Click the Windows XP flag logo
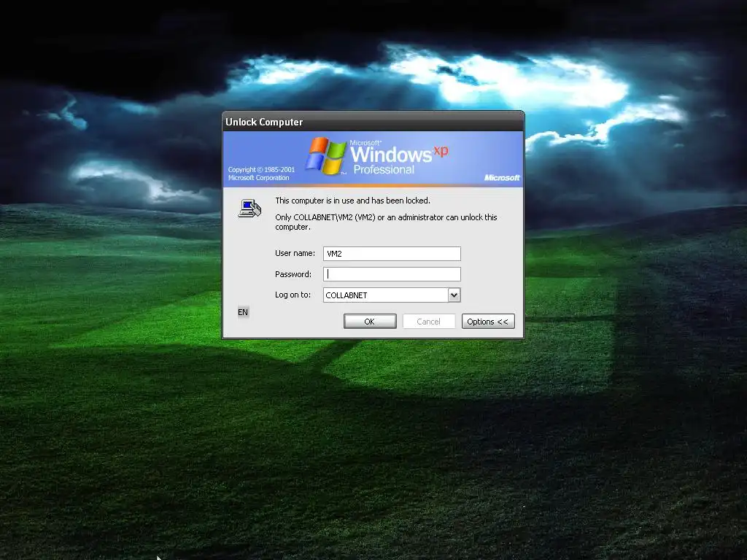Image resolution: width=747 pixels, height=560 pixels. tap(326, 156)
